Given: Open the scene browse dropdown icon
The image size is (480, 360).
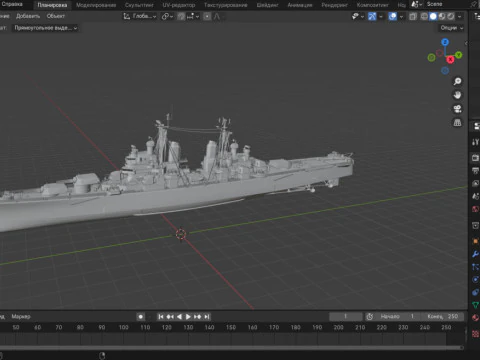Looking at the screenshot, I should [x=416, y=4].
